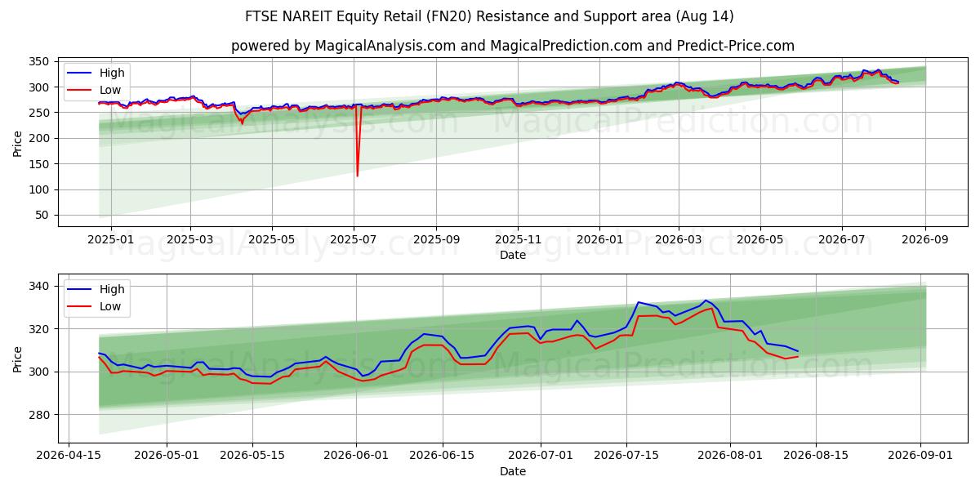
Task: Click the 320 price tick in bottom chart
Action: pos(41,329)
